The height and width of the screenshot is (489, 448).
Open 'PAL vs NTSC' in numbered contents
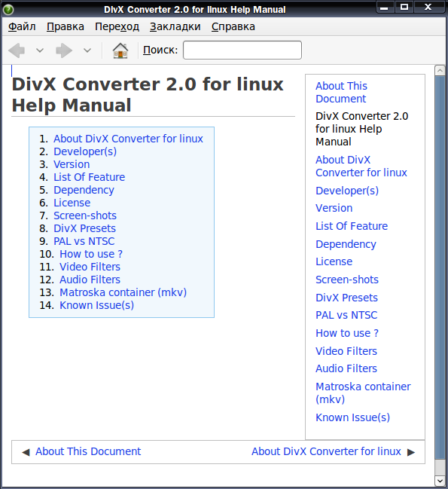(x=84, y=241)
